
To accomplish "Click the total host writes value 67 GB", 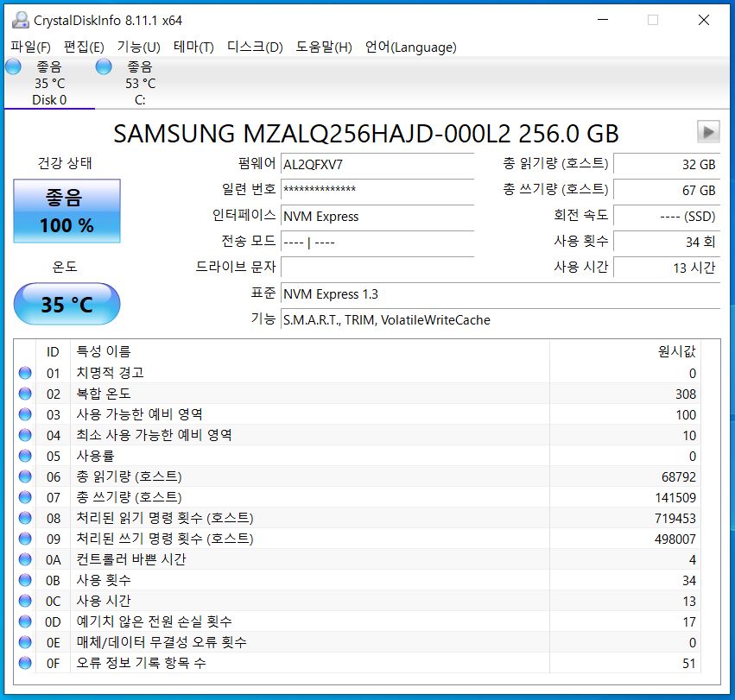I will [667, 190].
